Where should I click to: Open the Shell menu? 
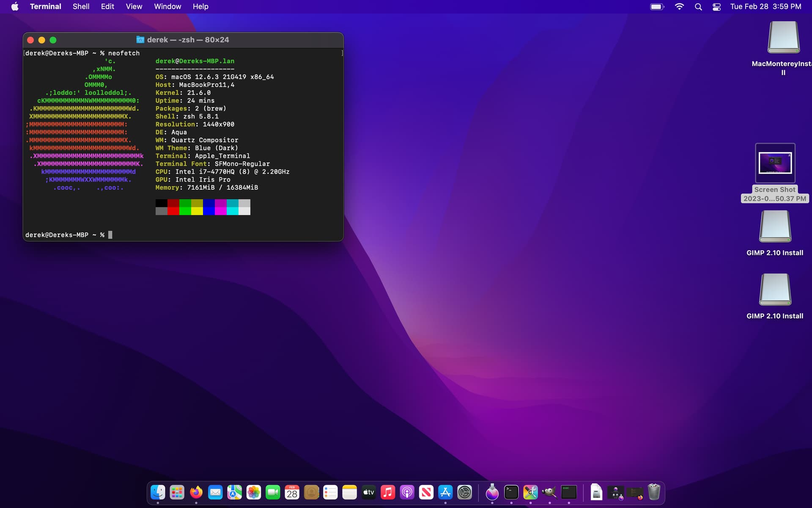click(x=81, y=6)
